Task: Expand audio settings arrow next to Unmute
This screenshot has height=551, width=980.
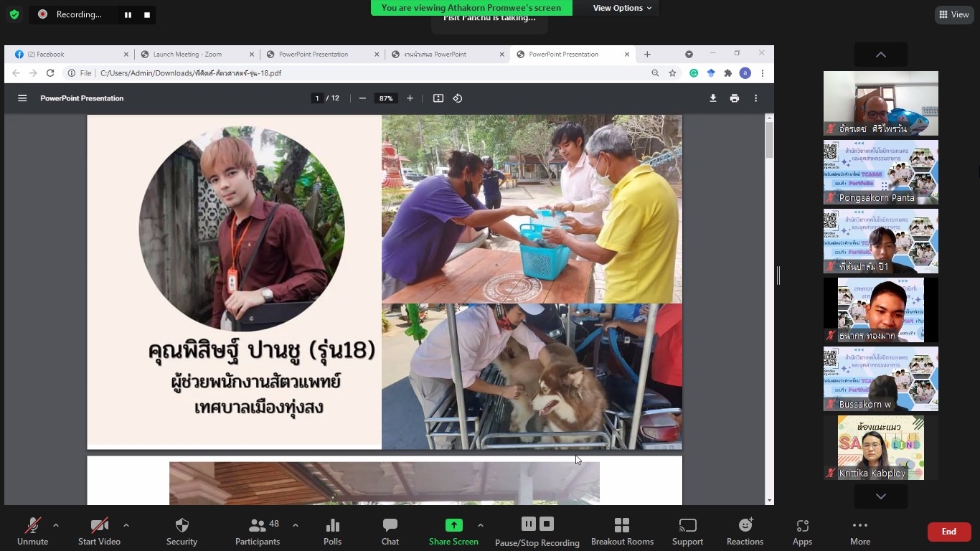Action: [56, 525]
